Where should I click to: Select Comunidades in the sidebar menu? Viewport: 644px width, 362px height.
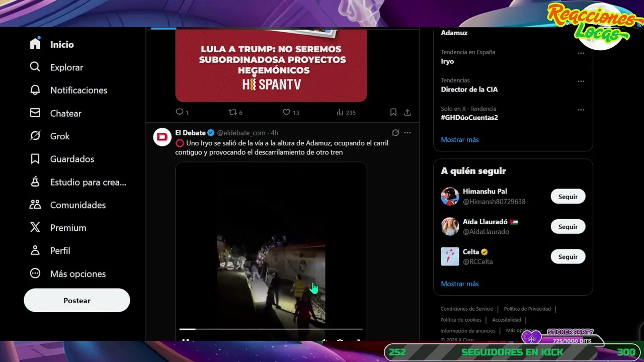click(78, 205)
